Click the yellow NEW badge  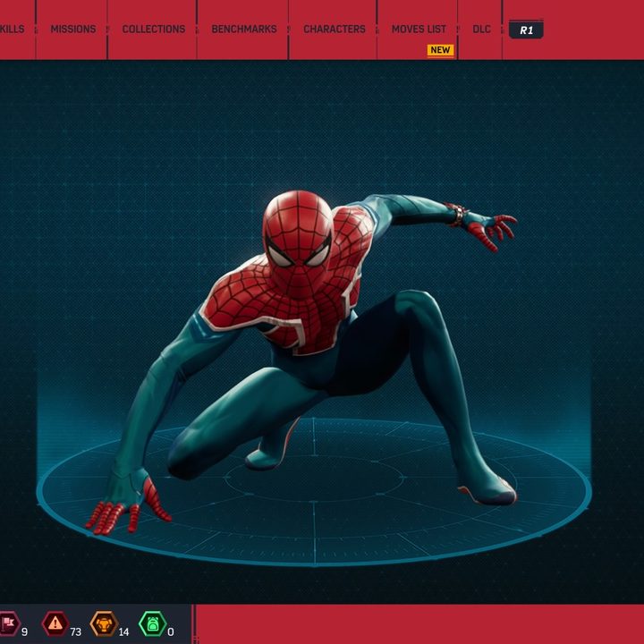tap(440, 50)
